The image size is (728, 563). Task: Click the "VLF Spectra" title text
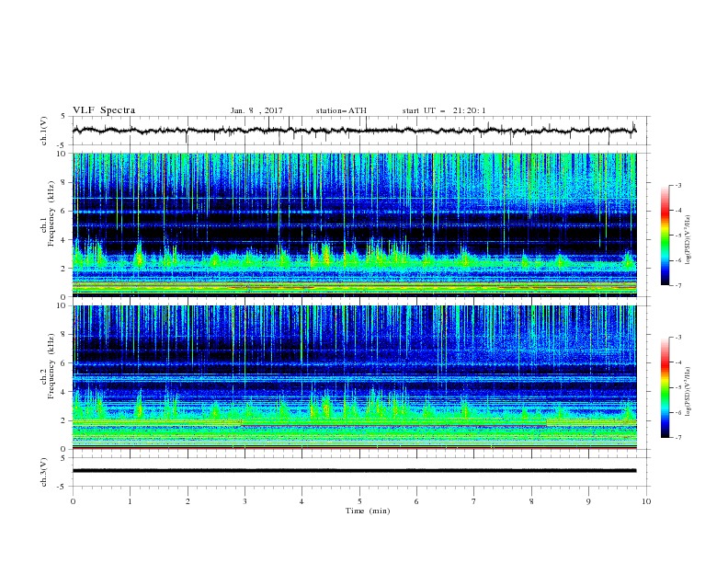coord(104,110)
